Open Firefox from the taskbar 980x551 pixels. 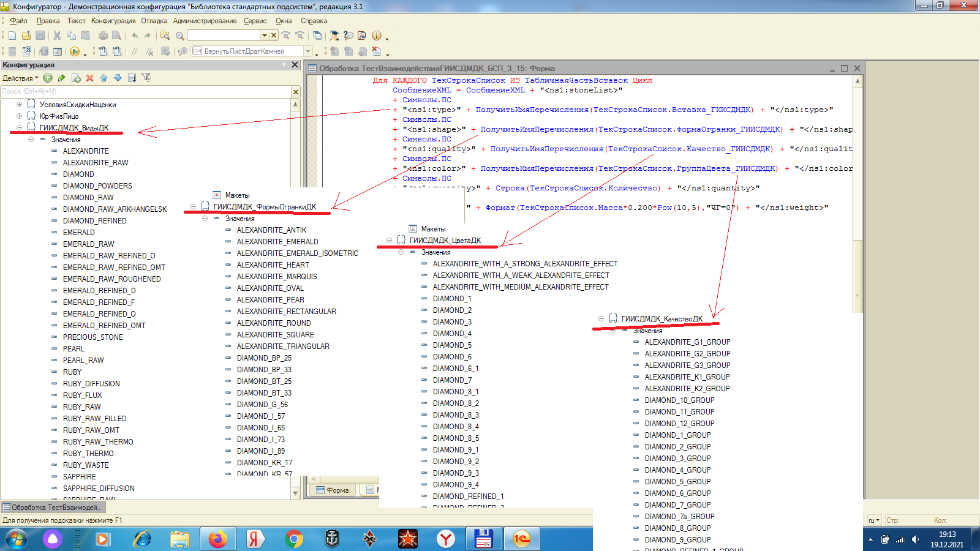pos(217,539)
